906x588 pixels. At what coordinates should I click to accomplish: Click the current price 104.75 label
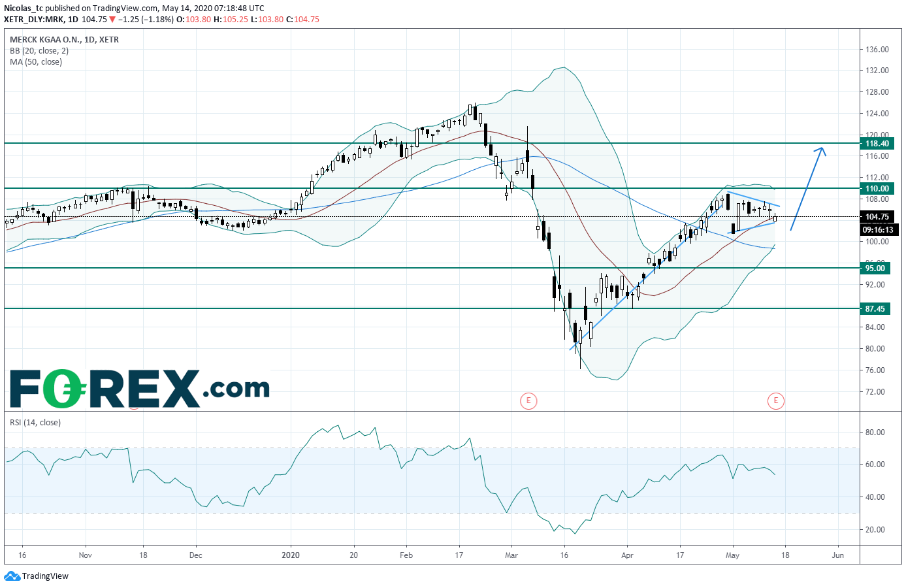[x=877, y=216]
